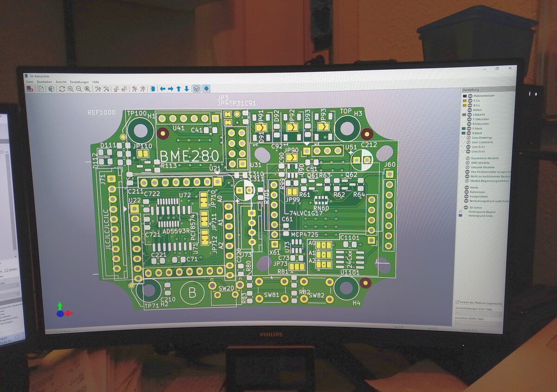Click Hintergrund Beginn color swatch
Image resolution: width=557 pixels, height=392 pixels.
pos(460,212)
